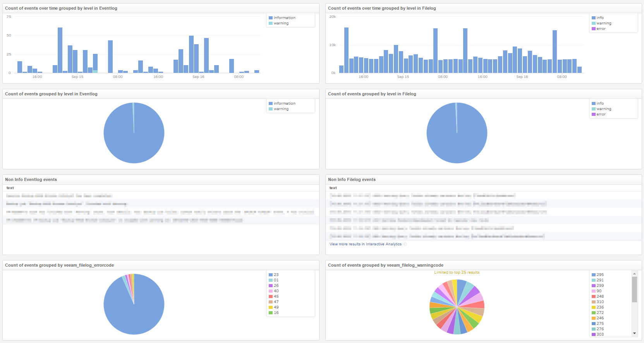Screen dimensions: 644x343
Task: Click the warningcode legend scroll down arrow
Action: tap(634, 333)
